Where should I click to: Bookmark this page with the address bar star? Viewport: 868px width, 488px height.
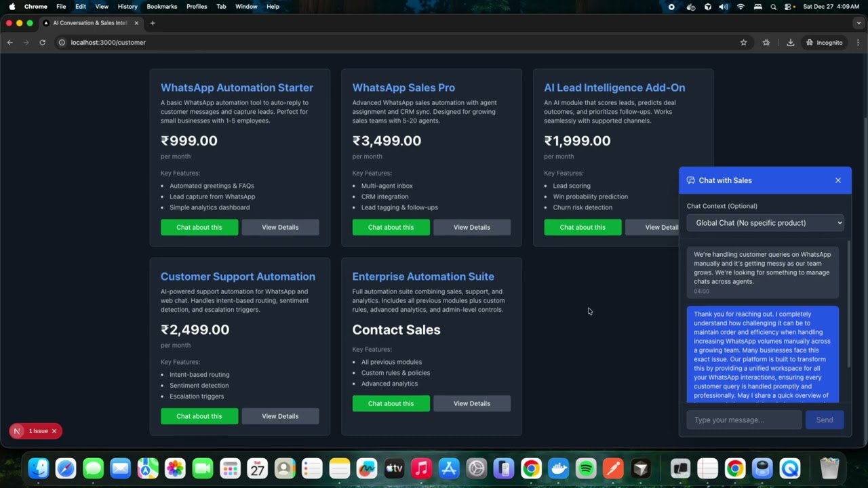tap(743, 42)
